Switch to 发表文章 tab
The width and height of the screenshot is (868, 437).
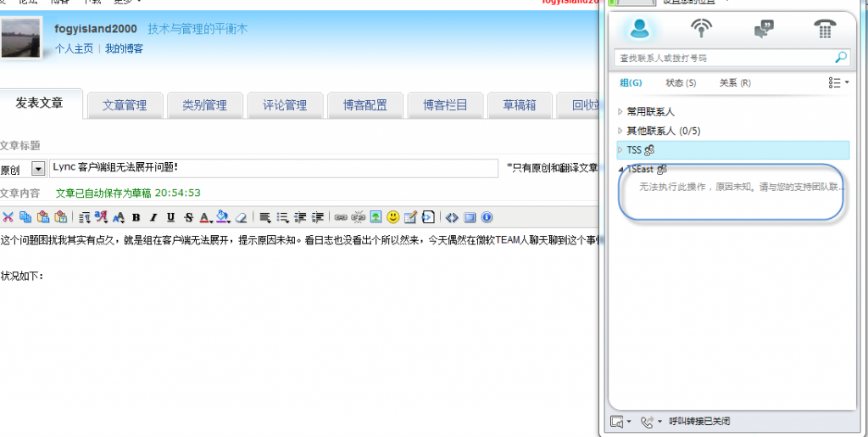pos(39,103)
